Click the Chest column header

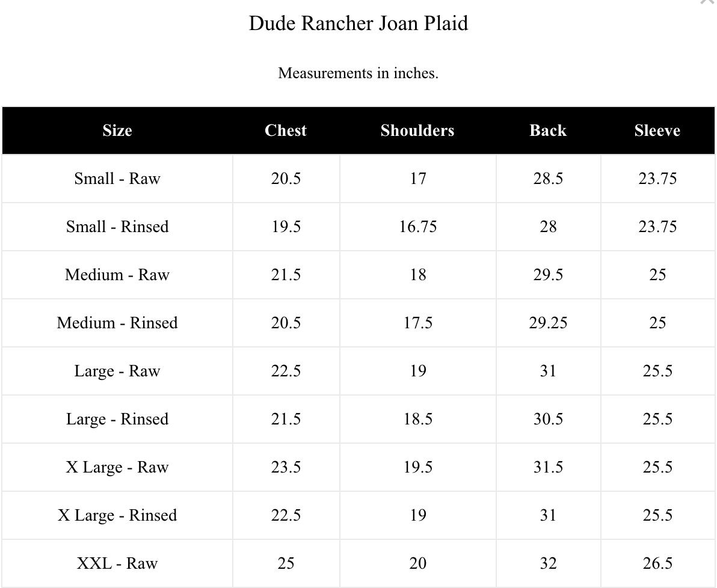(286, 130)
